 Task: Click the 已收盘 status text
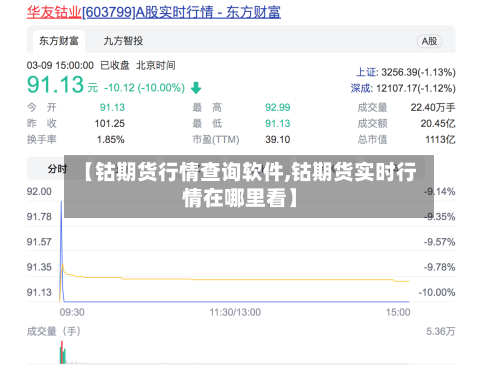click(x=115, y=65)
